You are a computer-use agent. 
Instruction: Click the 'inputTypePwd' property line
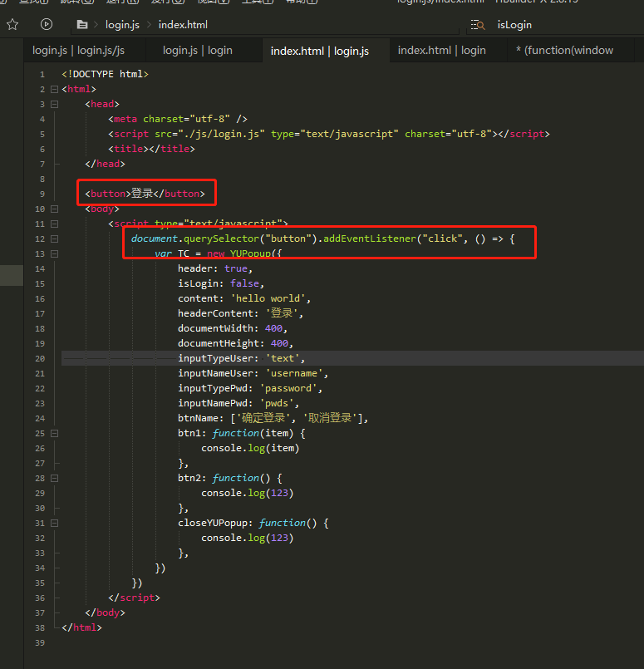click(x=250, y=388)
